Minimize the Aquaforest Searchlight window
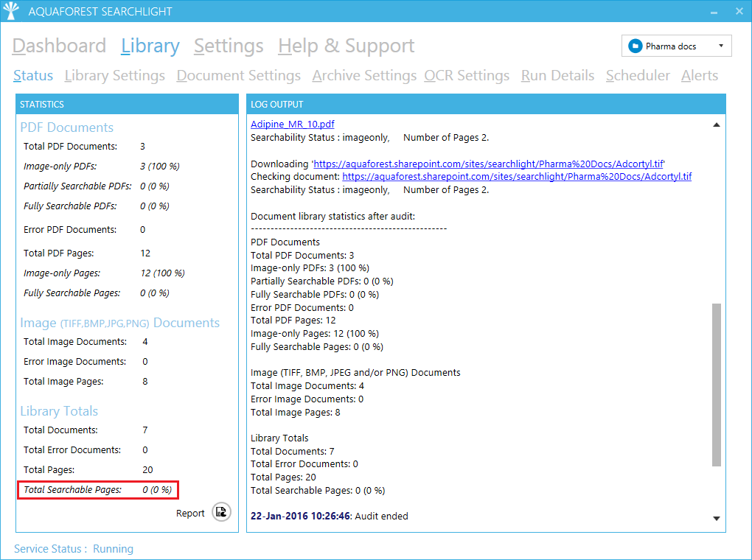 714,12
